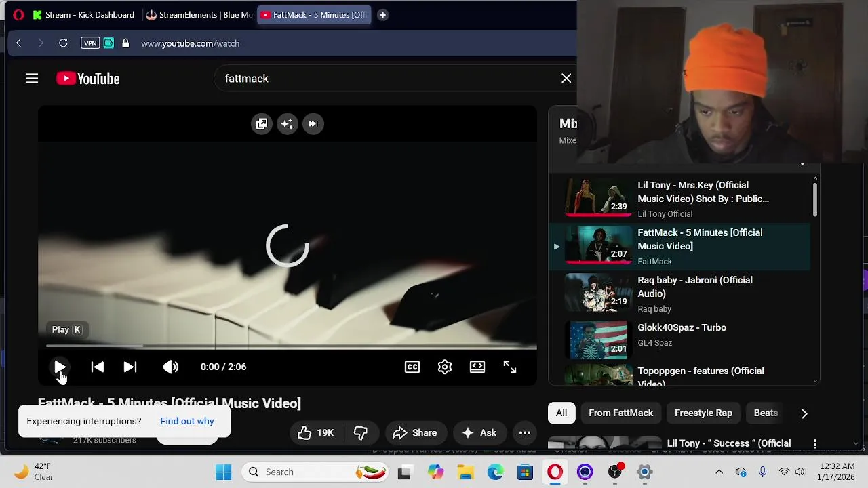
Task: Skip to the next video
Action: (130, 367)
